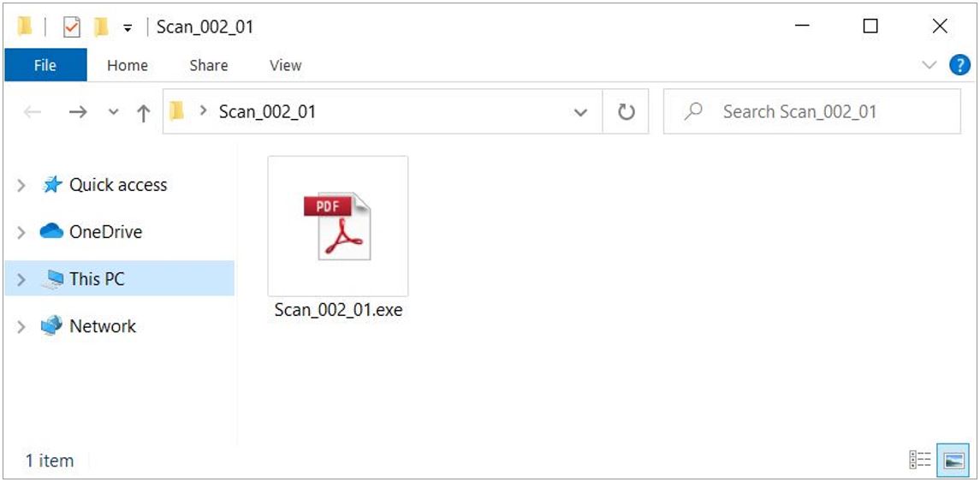Screen dimensions: 980x482
Task: Refresh the folder view
Action: (x=627, y=112)
